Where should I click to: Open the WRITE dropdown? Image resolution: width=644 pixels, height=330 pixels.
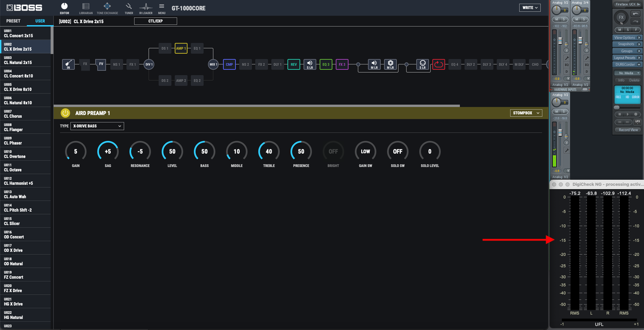(530, 8)
